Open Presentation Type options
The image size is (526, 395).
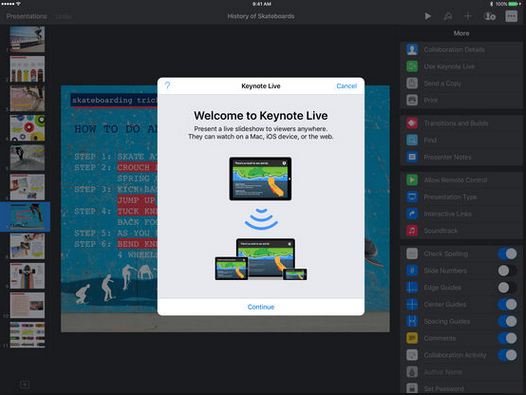tap(462, 197)
